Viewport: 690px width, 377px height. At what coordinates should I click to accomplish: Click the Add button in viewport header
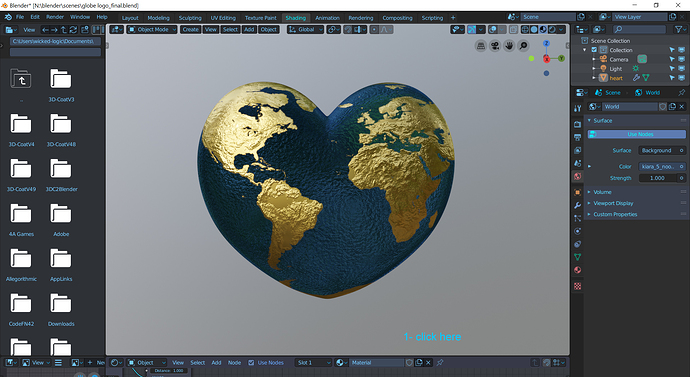click(x=249, y=29)
